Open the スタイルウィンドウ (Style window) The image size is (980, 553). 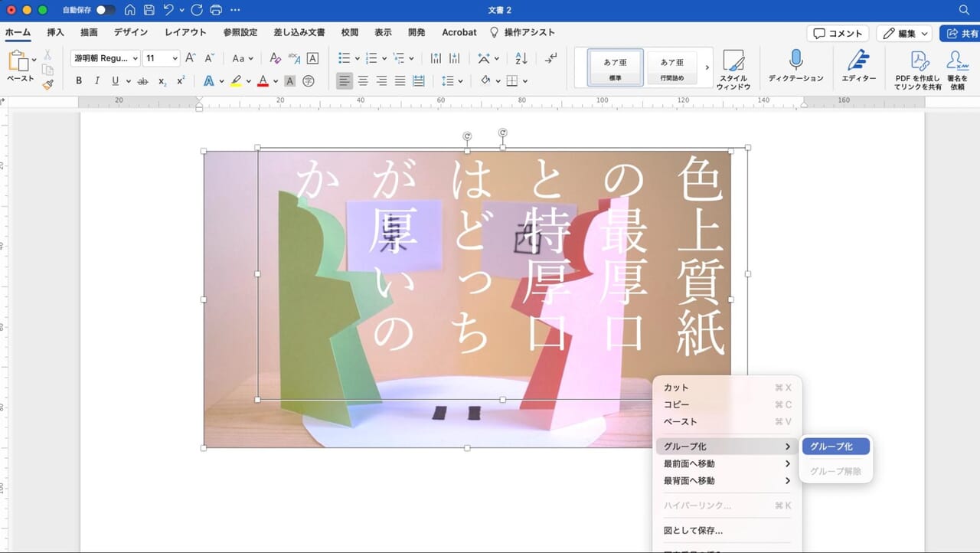[x=733, y=69]
